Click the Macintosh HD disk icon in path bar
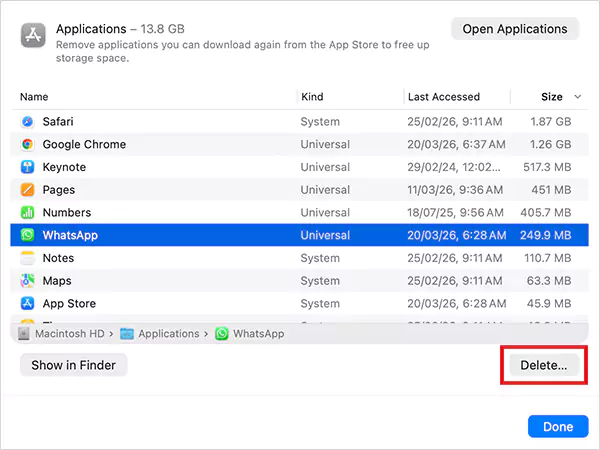The image size is (600, 450). [23, 334]
